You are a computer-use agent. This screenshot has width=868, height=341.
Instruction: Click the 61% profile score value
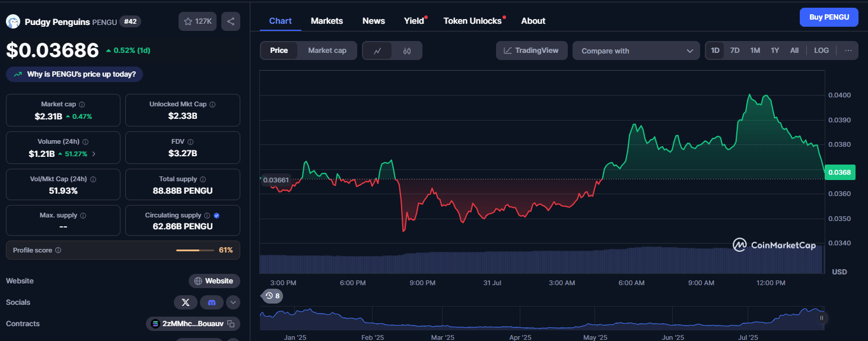pyautogui.click(x=225, y=251)
